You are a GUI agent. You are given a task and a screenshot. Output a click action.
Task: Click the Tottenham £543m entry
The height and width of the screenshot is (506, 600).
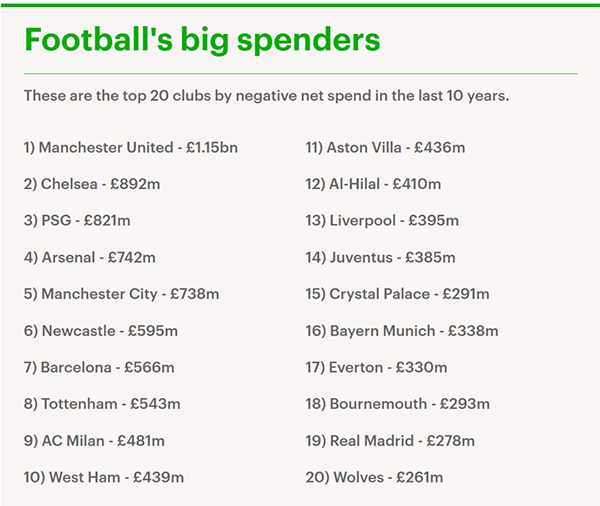click(x=102, y=404)
